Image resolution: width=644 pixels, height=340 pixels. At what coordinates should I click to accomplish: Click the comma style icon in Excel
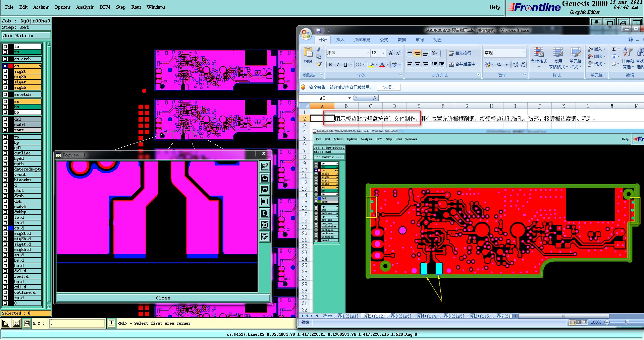[507, 64]
